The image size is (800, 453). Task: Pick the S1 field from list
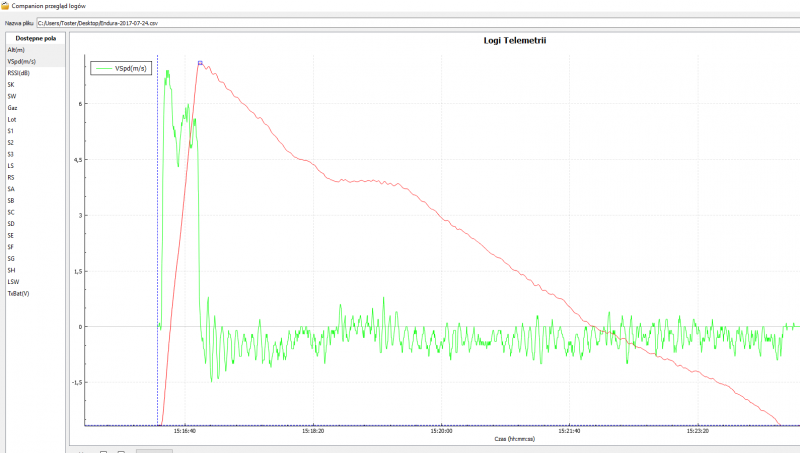[x=11, y=131]
